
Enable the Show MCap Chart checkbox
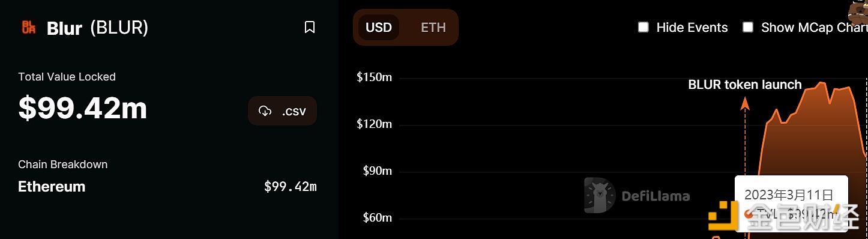click(748, 27)
